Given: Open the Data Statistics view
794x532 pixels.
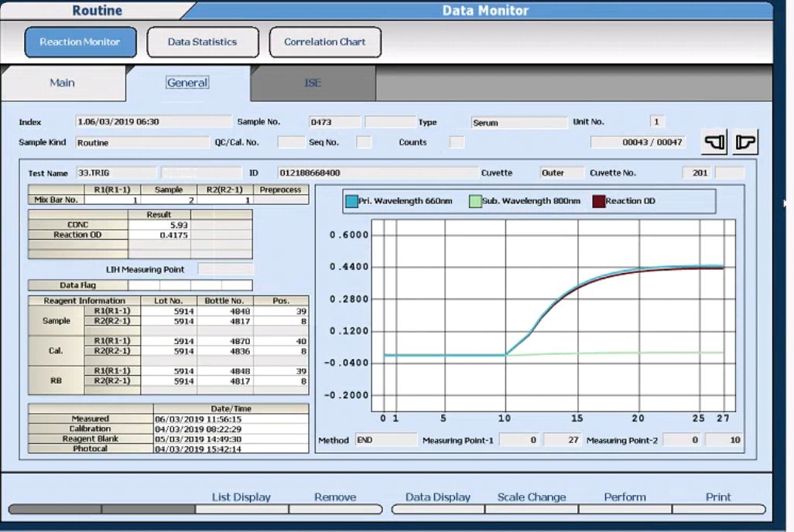Looking at the screenshot, I should click(x=203, y=42).
